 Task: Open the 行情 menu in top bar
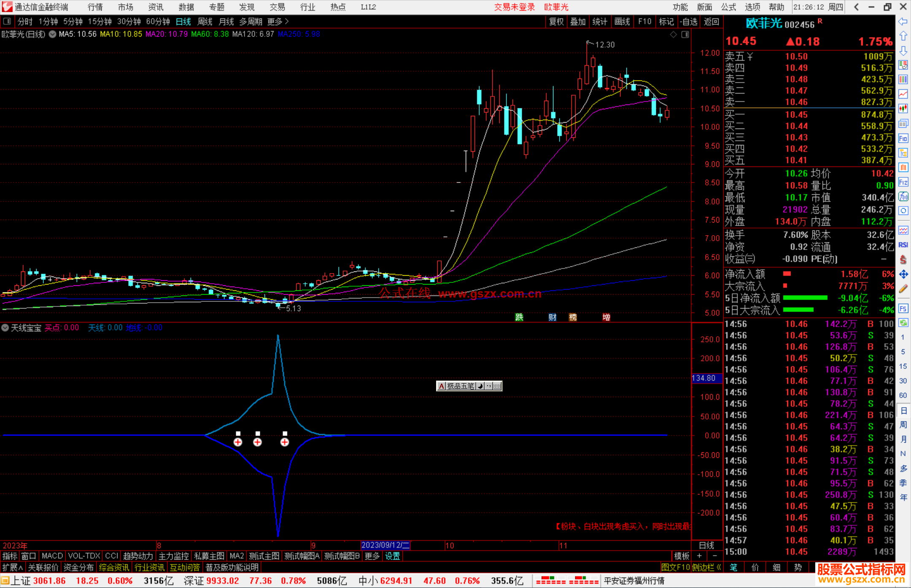click(95, 7)
